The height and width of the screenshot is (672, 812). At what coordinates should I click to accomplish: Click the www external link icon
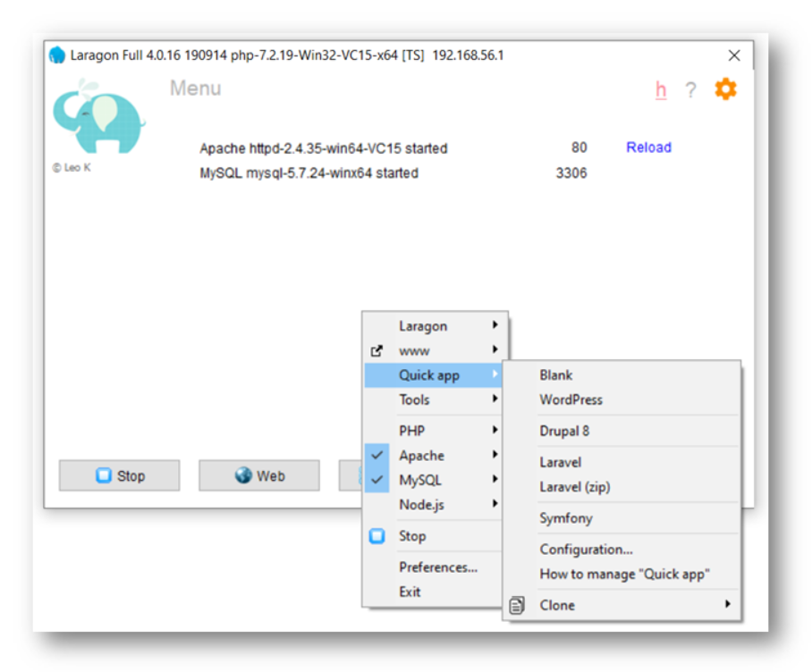(x=376, y=350)
